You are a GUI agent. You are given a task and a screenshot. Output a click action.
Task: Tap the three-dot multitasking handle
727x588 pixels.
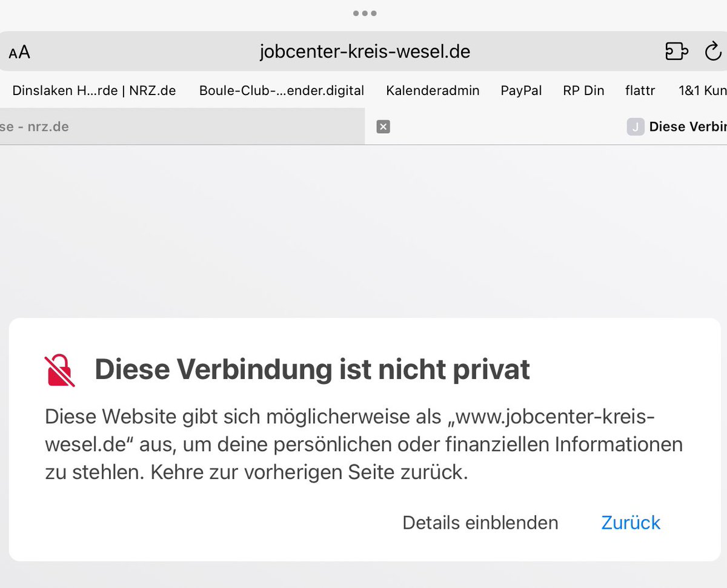pyautogui.click(x=365, y=13)
